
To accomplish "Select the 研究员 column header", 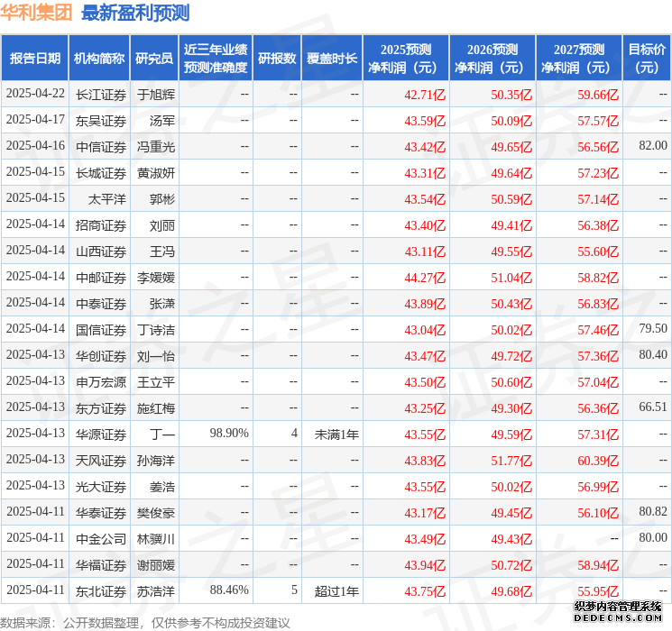I will click(x=154, y=58).
